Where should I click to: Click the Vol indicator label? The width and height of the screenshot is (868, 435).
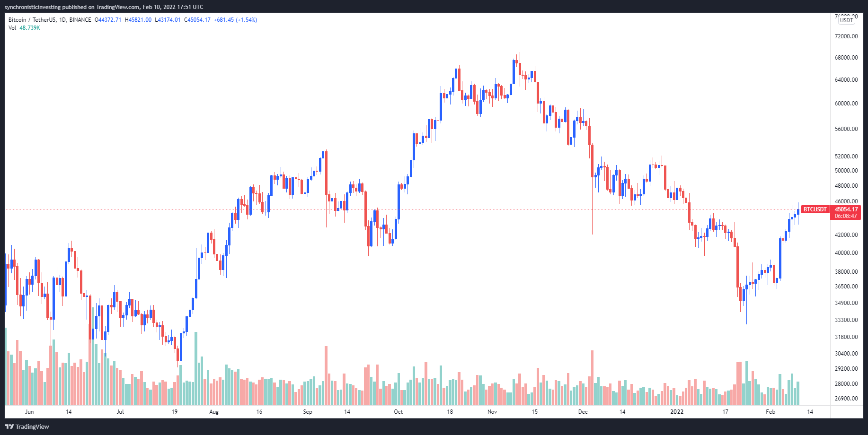click(x=12, y=28)
